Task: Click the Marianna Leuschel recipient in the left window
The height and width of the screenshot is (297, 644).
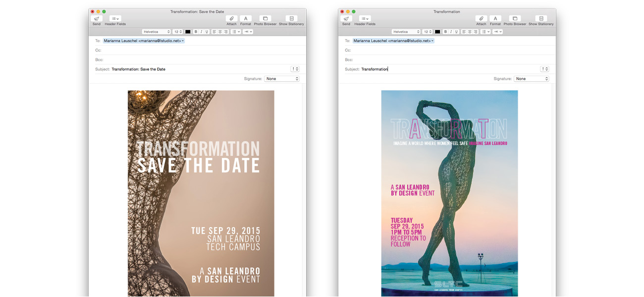Action: tap(144, 41)
